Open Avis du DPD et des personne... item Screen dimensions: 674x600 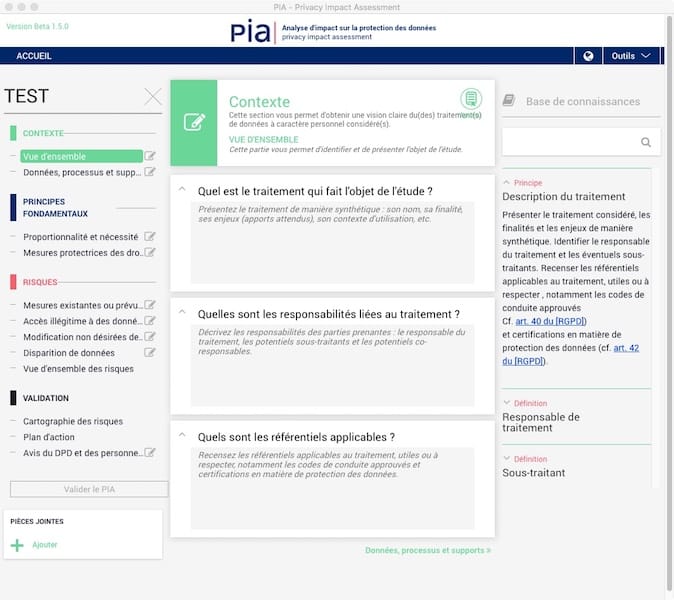82,453
